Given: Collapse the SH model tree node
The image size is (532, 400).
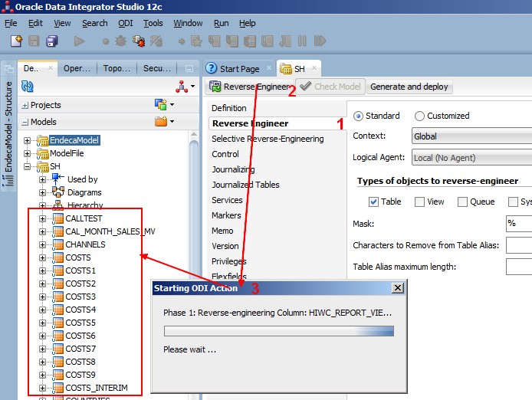Looking at the screenshot, I should [x=27, y=166].
